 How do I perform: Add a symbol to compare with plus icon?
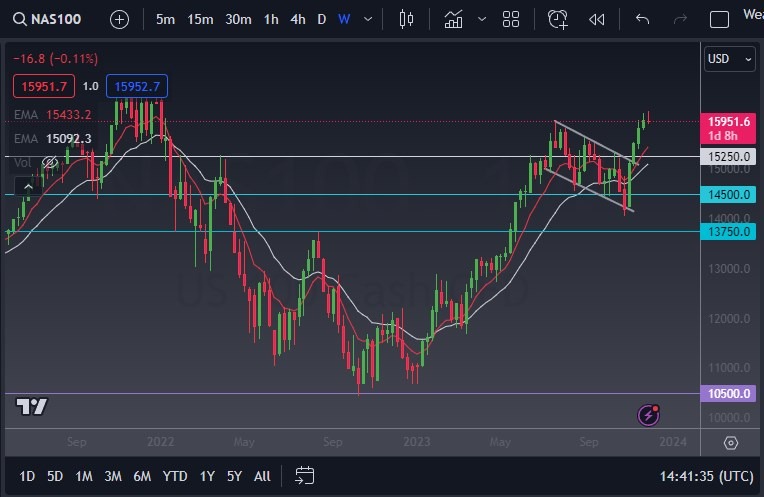point(119,19)
